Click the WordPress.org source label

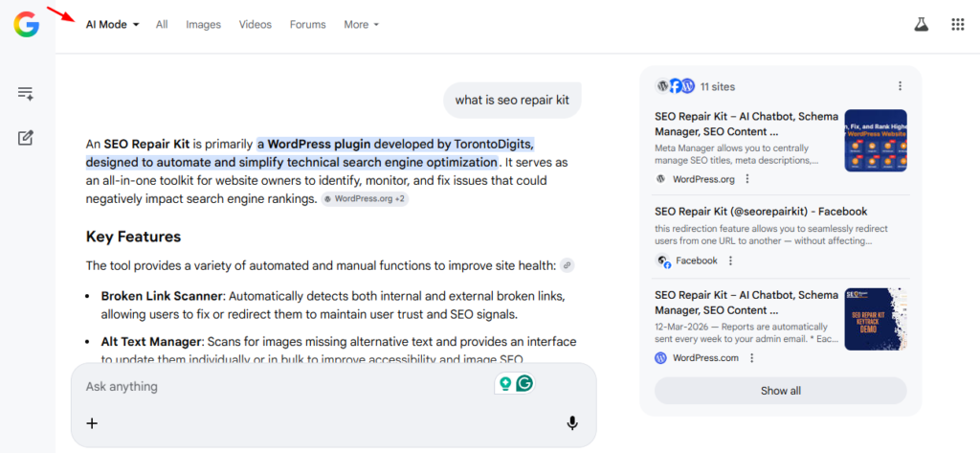[x=703, y=179]
